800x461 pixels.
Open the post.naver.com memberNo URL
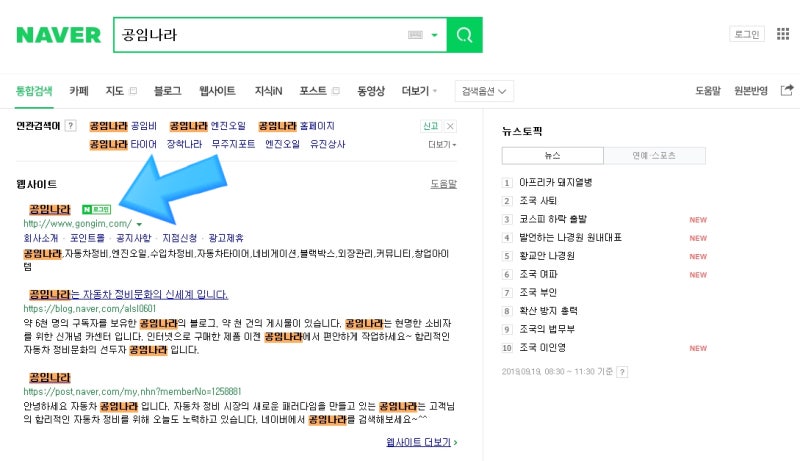point(132,392)
